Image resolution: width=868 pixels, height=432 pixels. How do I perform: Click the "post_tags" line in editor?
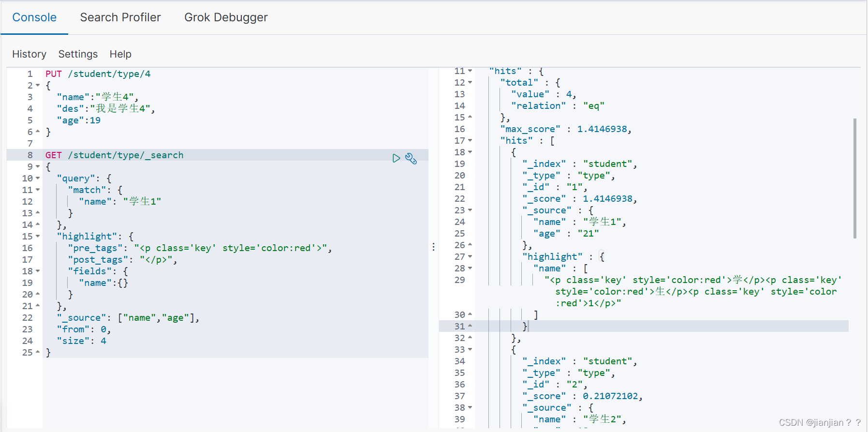pyautogui.click(x=123, y=260)
